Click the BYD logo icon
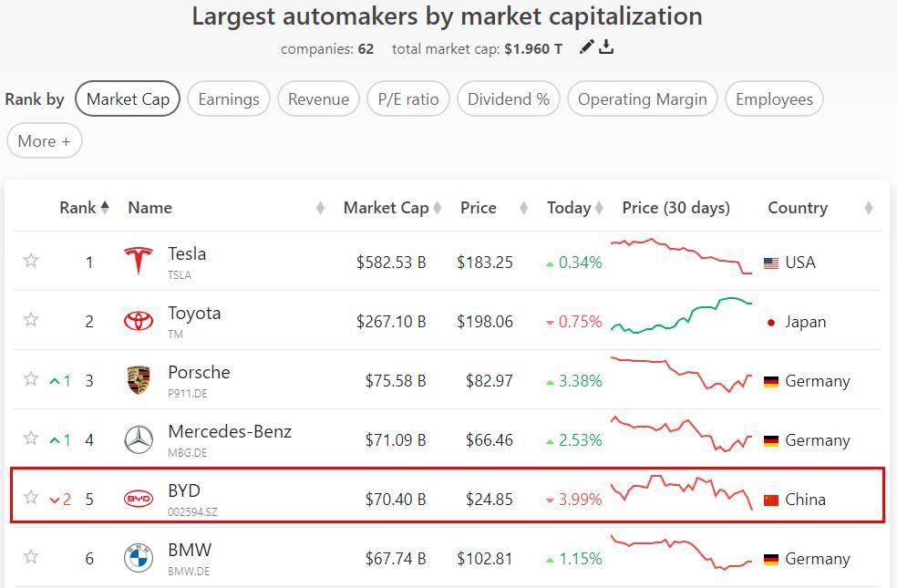897x588 pixels. [139, 499]
